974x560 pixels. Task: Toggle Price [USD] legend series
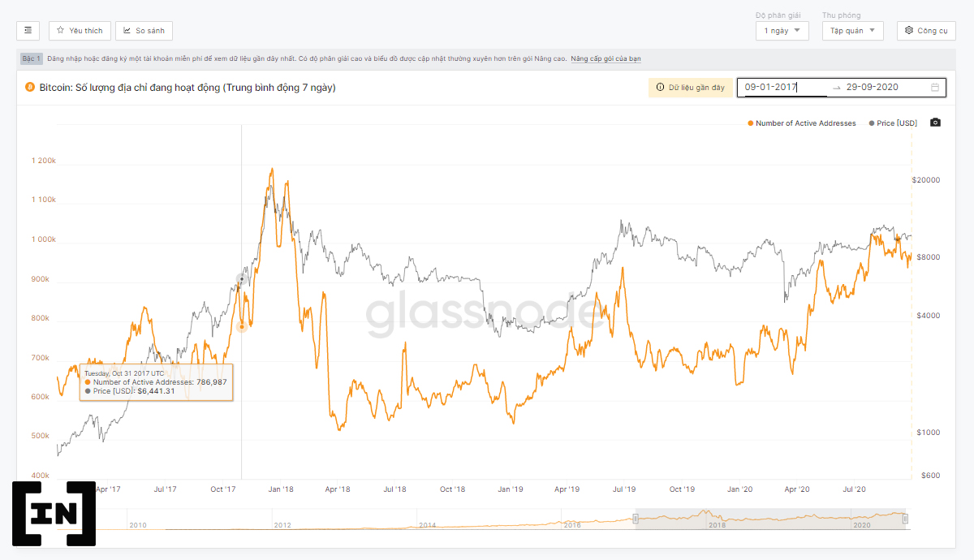click(x=893, y=123)
